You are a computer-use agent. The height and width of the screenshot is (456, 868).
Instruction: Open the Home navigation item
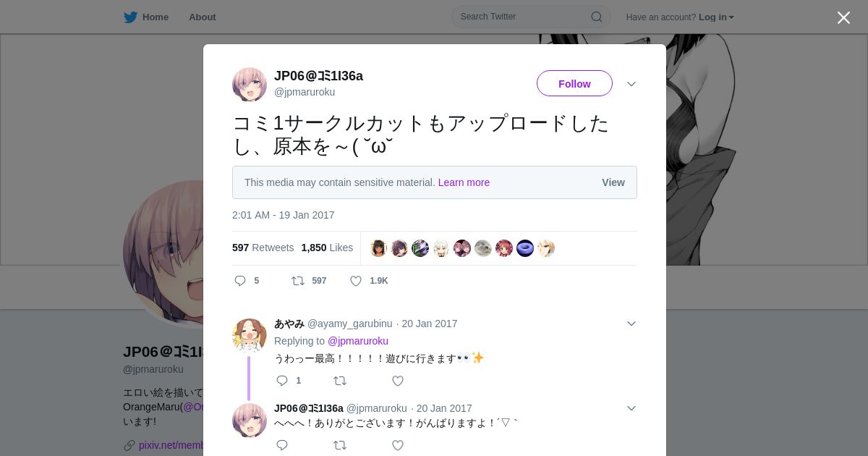click(146, 17)
